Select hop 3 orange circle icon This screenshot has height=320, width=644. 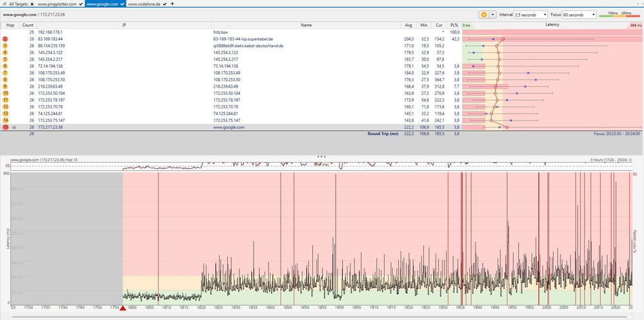(x=5, y=46)
